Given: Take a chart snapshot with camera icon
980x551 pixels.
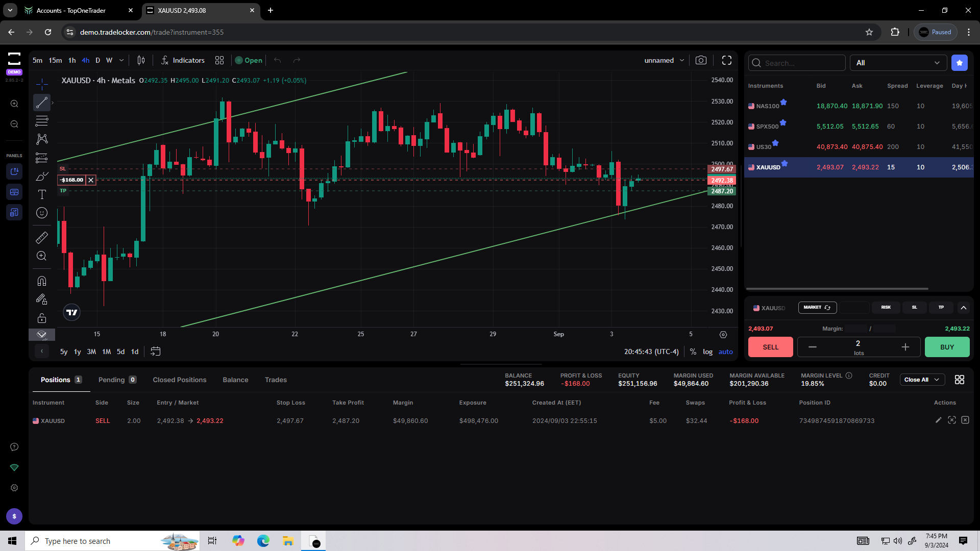Looking at the screenshot, I should [x=701, y=60].
